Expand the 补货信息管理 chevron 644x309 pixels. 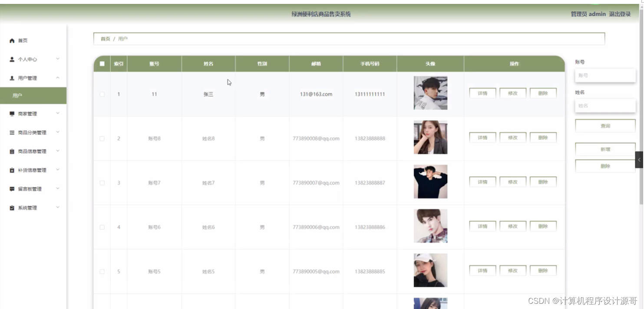point(58,170)
